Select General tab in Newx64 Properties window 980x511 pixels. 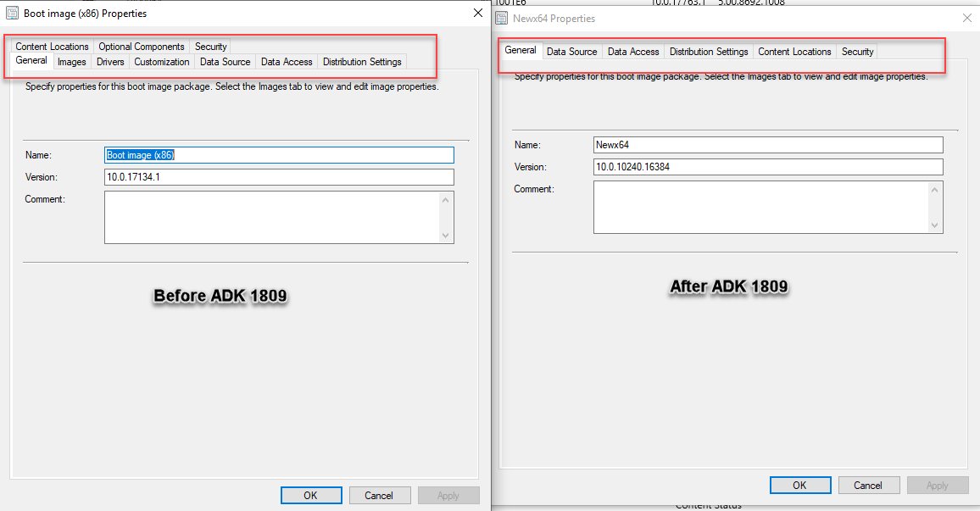pyautogui.click(x=520, y=50)
